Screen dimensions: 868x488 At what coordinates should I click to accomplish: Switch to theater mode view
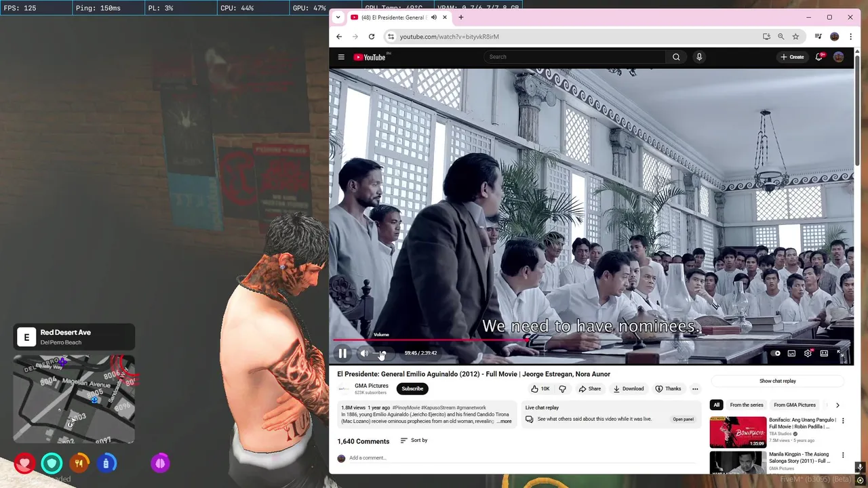coord(824,353)
